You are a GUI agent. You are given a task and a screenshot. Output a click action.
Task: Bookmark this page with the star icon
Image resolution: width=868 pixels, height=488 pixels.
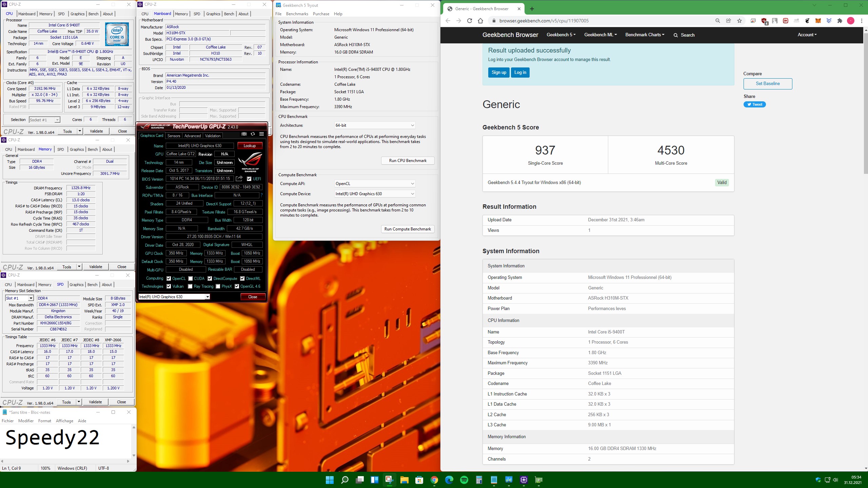click(739, 21)
